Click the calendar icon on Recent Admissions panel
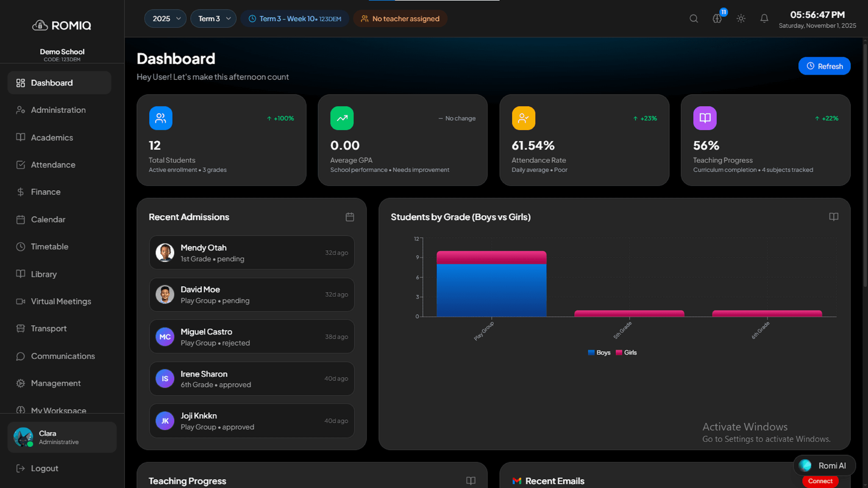The width and height of the screenshot is (868, 488). point(350,217)
